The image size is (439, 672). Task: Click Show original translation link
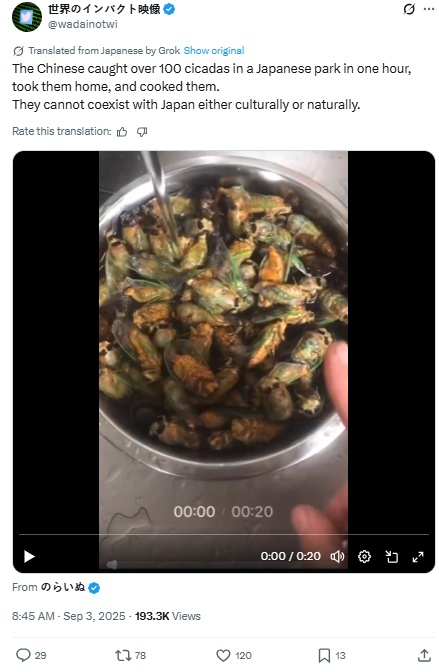pos(214,51)
